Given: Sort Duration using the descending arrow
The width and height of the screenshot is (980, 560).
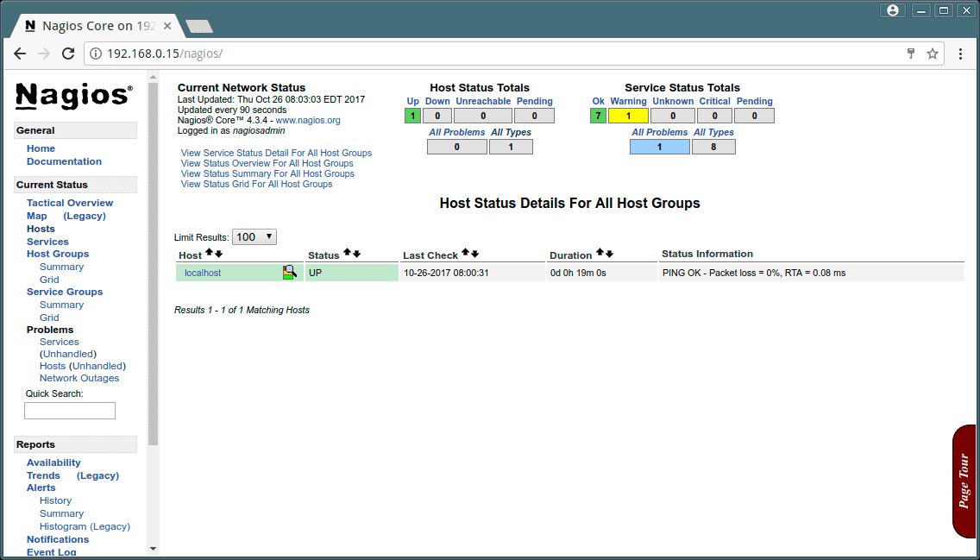Looking at the screenshot, I should [x=607, y=253].
